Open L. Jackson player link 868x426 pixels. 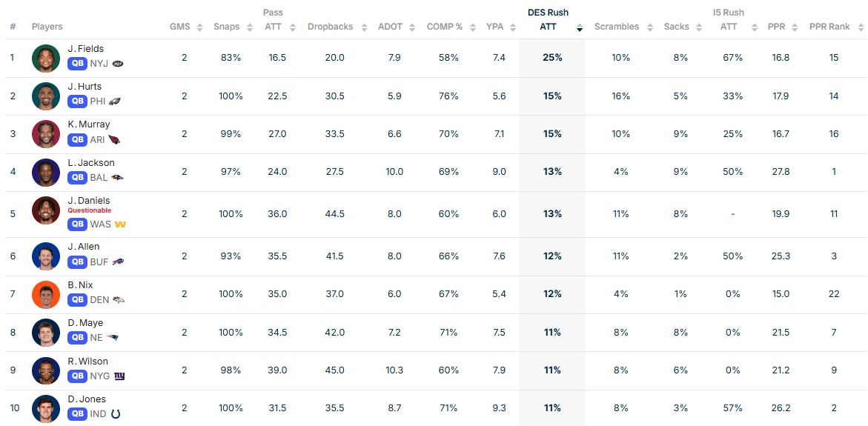click(90, 163)
